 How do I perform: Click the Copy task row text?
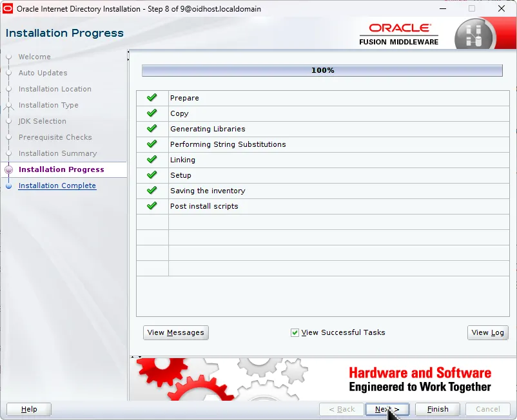click(x=179, y=113)
